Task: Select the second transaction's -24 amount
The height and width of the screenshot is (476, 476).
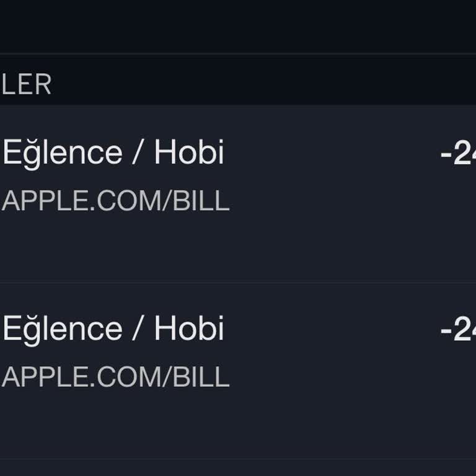Action: point(457,330)
